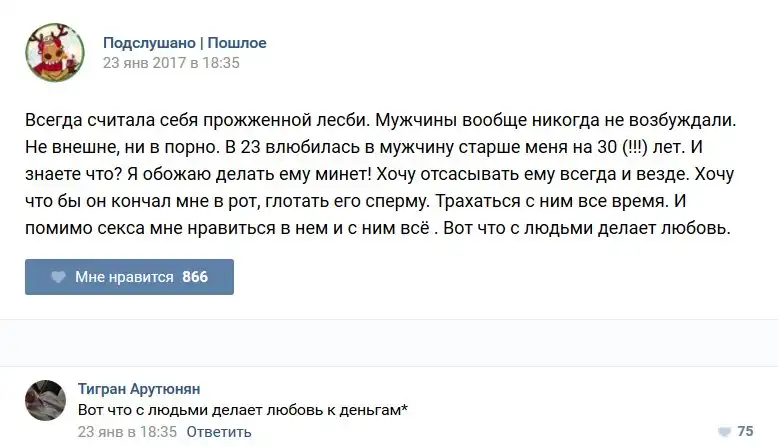The image size is (778, 447).
Task: Click the 866 likes counter
Action: 195,277
